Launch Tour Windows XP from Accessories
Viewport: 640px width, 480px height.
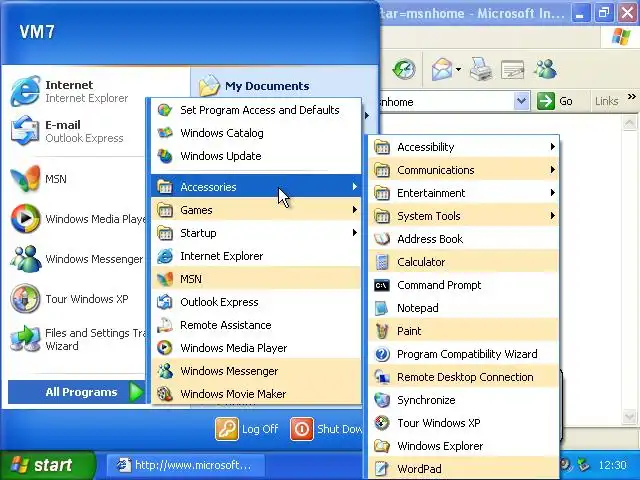(463, 423)
